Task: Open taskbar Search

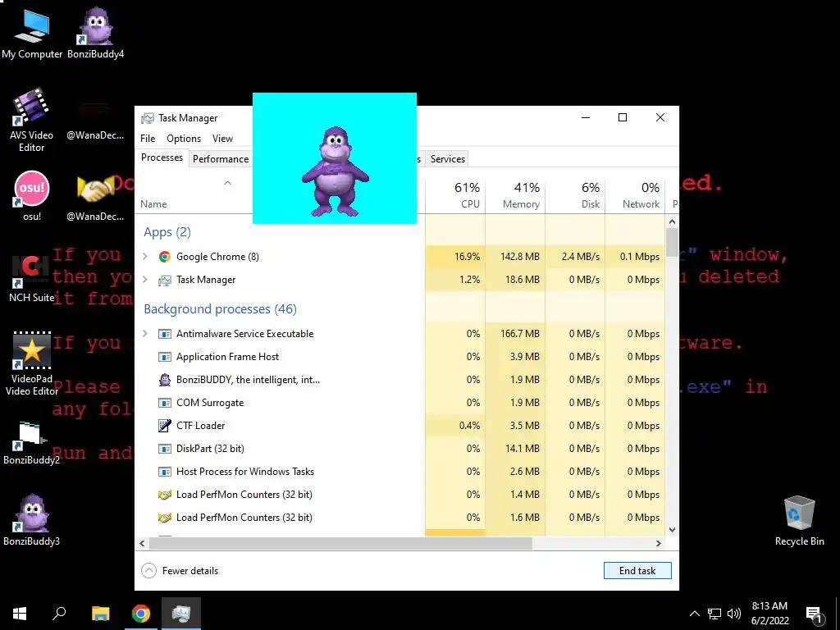Action: click(x=59, y=614)
